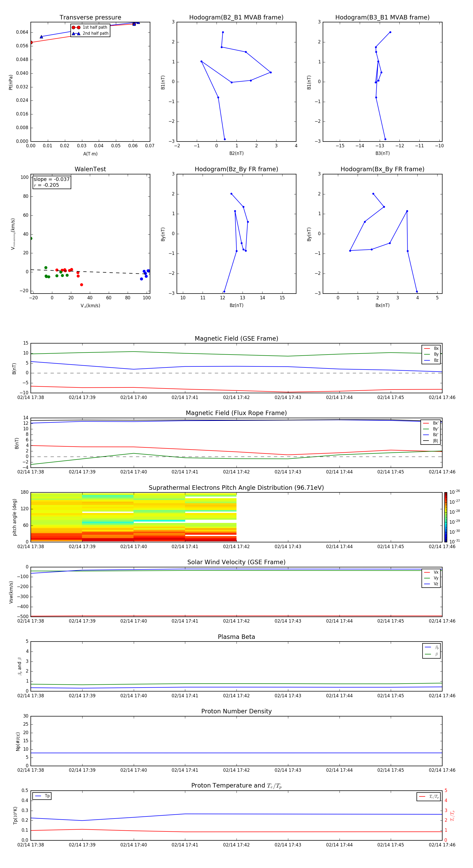Screen dimensions: 473x868
Task: Click the 'slope = -0.037' annotation
Action: pyautogui.click(x=52, y=179)
